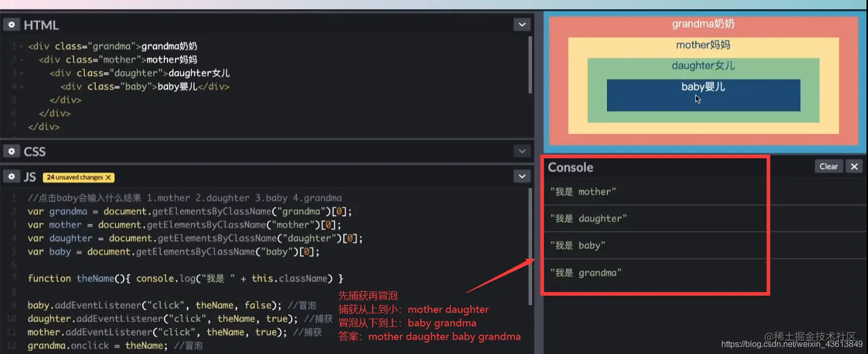Open HTML editor settings gear
Viewport: 868px width, 354px height.
click(x=11, y=25)
